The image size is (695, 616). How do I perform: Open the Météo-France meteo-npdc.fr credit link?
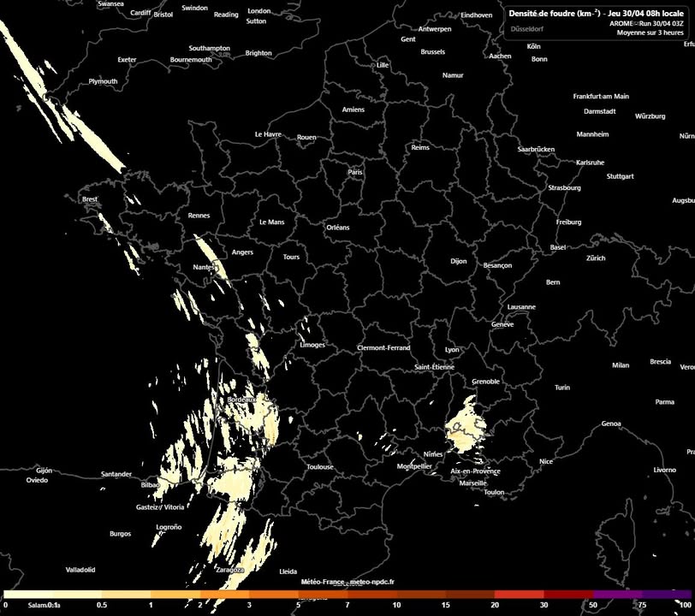coord(347,582)
